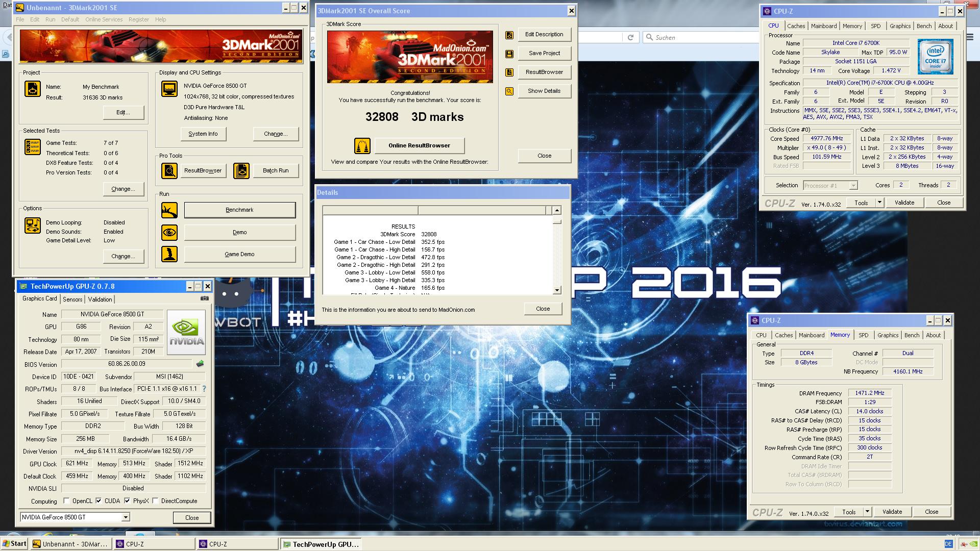Click the Save Project button
Screen dimensions: 980x551
click(544, 53)
